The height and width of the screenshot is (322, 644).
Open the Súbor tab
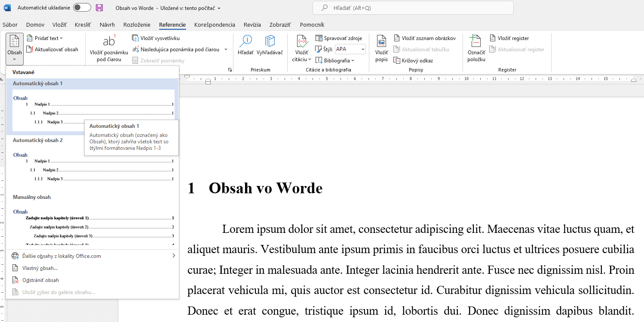(x=10, y=25)
